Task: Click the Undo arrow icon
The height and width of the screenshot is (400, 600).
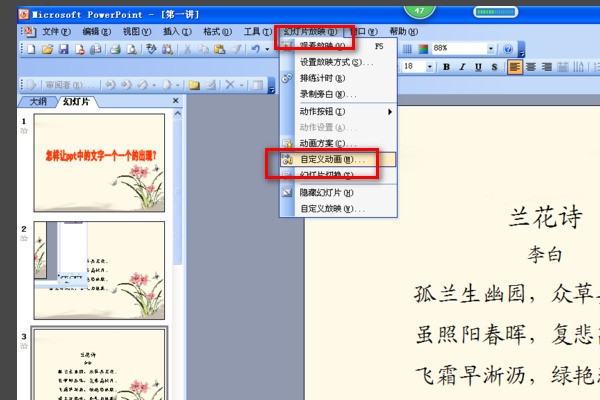Action: pyautogui.click(x=256, y=48)
